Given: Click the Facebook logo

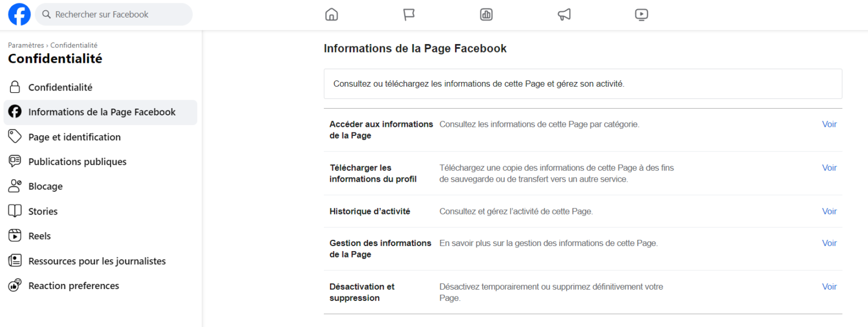Looking at the screenshot, I should pos(19,15).
